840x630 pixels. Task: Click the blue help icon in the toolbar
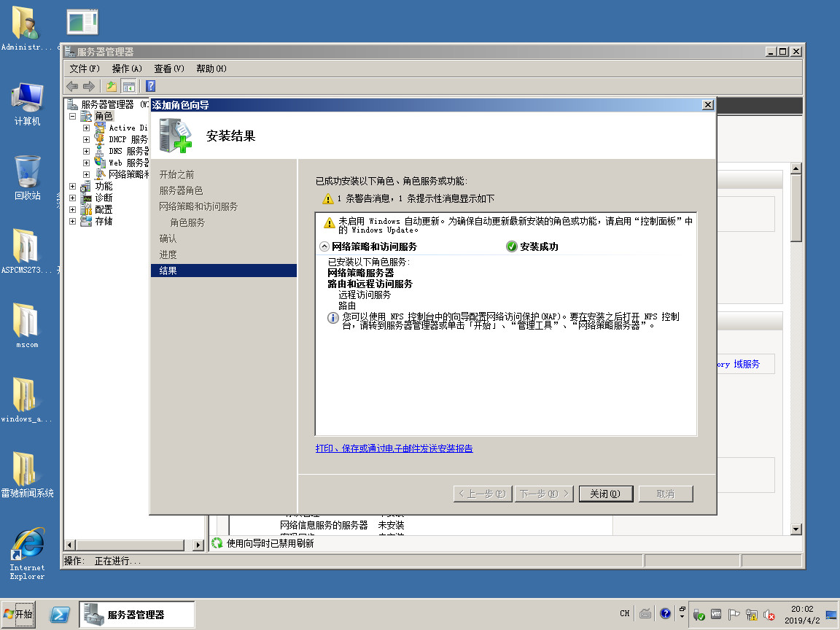[x=150, y=86]
